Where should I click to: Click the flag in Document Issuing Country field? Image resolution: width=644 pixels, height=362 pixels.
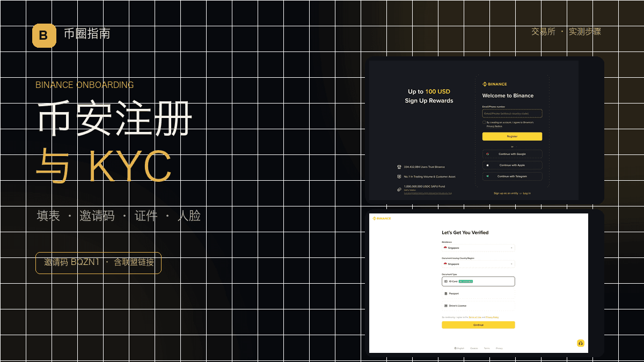tap(445, 264)
